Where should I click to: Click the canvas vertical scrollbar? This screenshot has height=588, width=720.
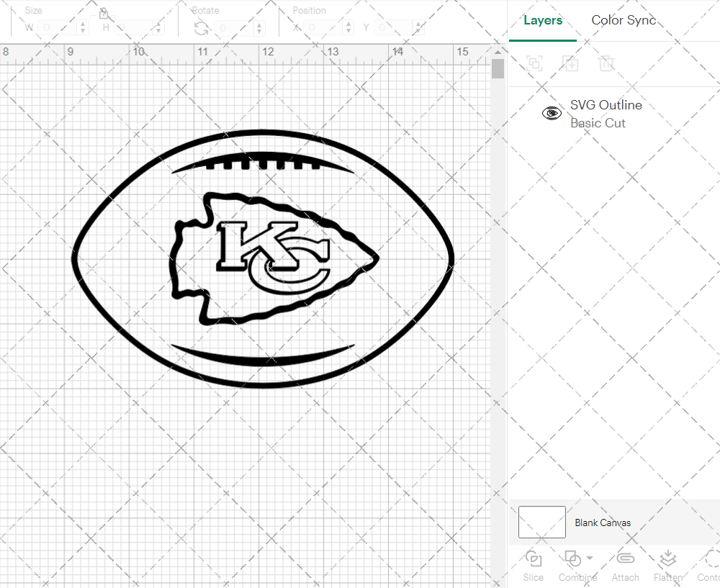(x=498, y=70)
